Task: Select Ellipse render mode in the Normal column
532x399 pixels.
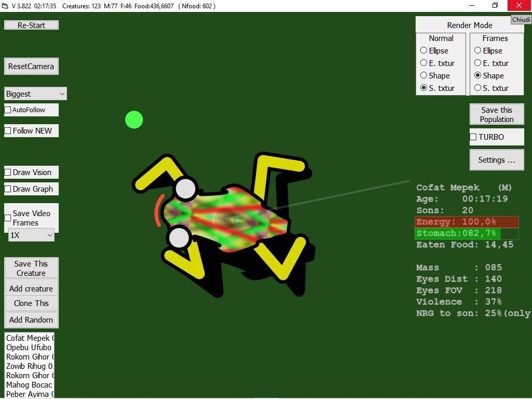Action: click(424, 50)
